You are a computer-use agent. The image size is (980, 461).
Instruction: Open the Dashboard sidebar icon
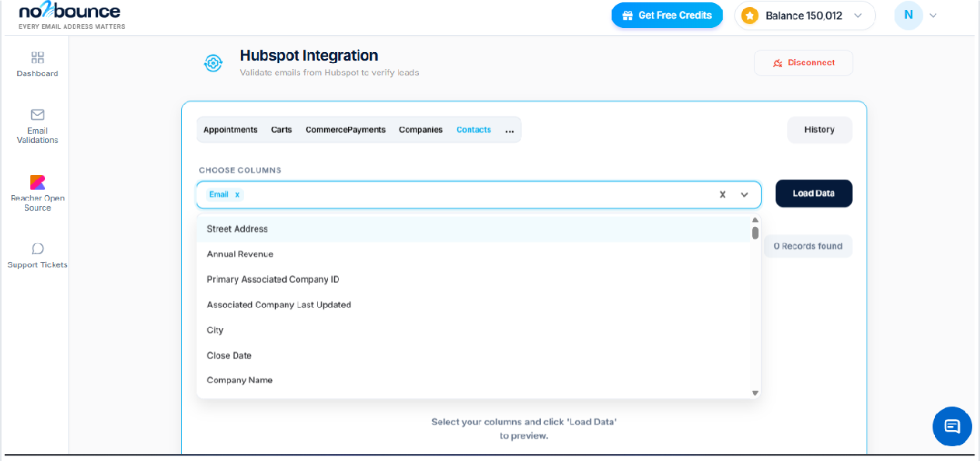coord(37,58)
